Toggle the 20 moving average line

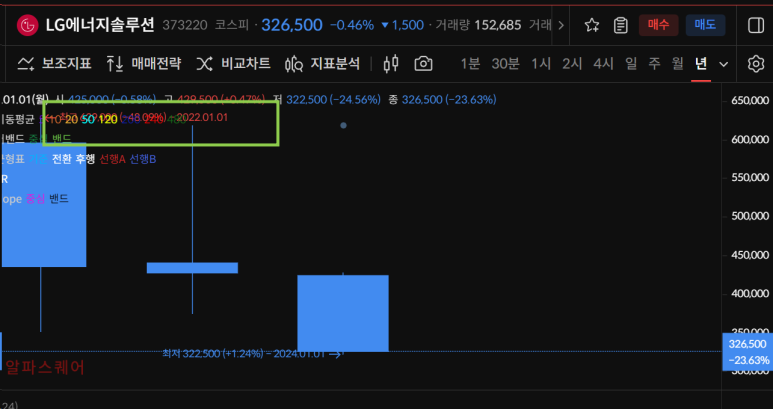[x=71, y=120]
